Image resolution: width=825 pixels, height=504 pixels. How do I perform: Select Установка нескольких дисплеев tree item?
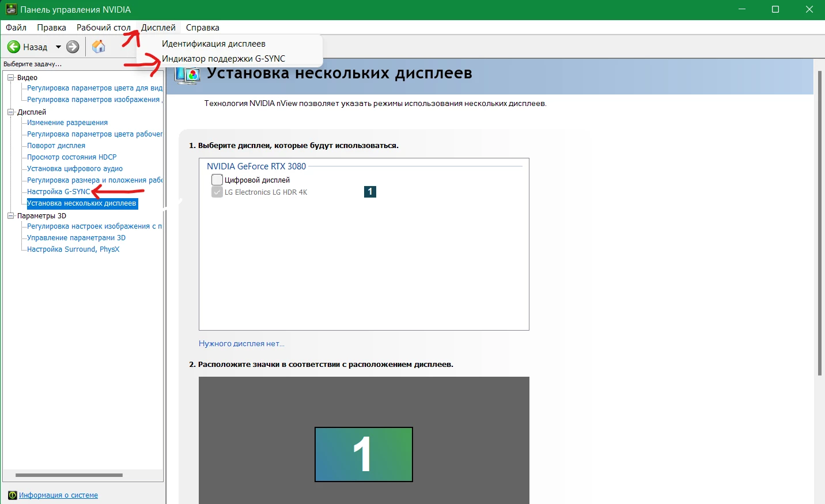(82, 203)
